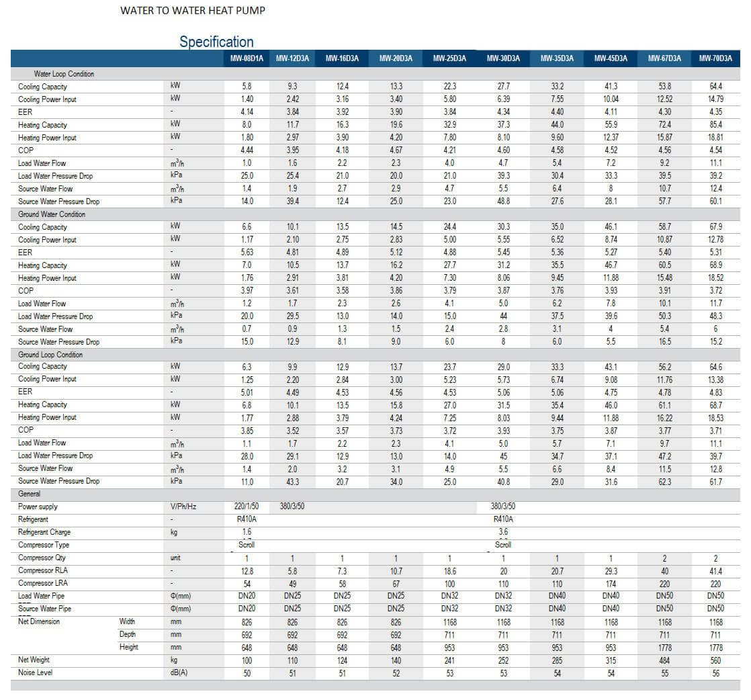Select the Ground Loop Condition section heading
751x700 pixels.
point(50,355)
